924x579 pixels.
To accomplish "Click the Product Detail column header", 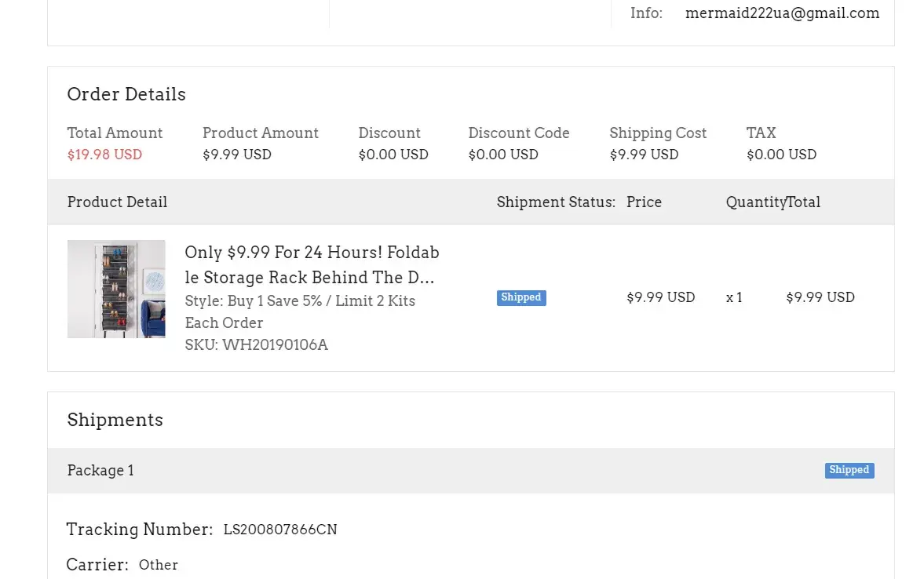I will pos(117,202).
